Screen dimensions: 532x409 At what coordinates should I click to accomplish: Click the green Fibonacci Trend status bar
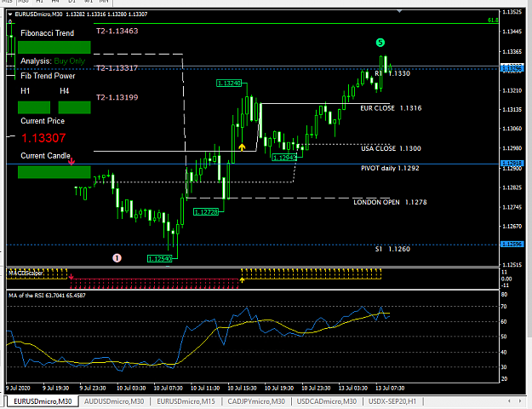tap(54, 47)
